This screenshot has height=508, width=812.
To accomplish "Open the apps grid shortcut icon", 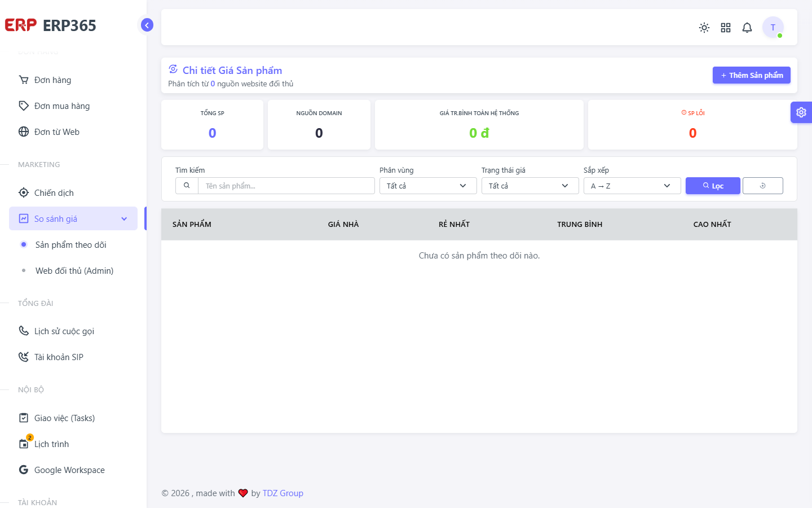I will (x=726, y=28).
